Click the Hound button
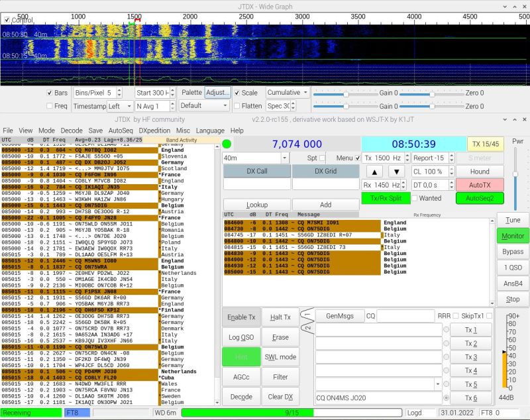 pos(480,172)
